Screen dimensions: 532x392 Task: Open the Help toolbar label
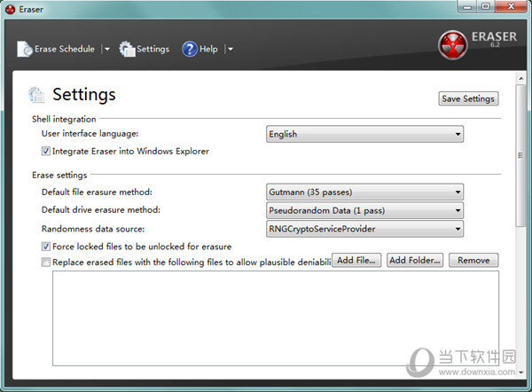(x=208, y=49)
